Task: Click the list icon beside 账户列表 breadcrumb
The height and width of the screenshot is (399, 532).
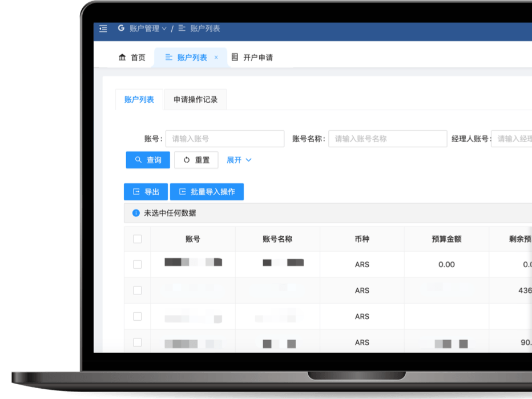Action: coord(181,28)
